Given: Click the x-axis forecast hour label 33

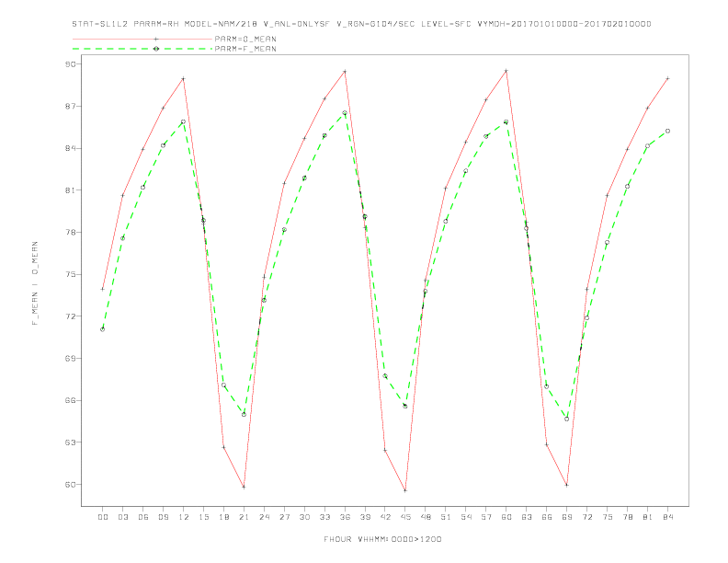Looking at the screenshot, I should (x=324, y=517).
